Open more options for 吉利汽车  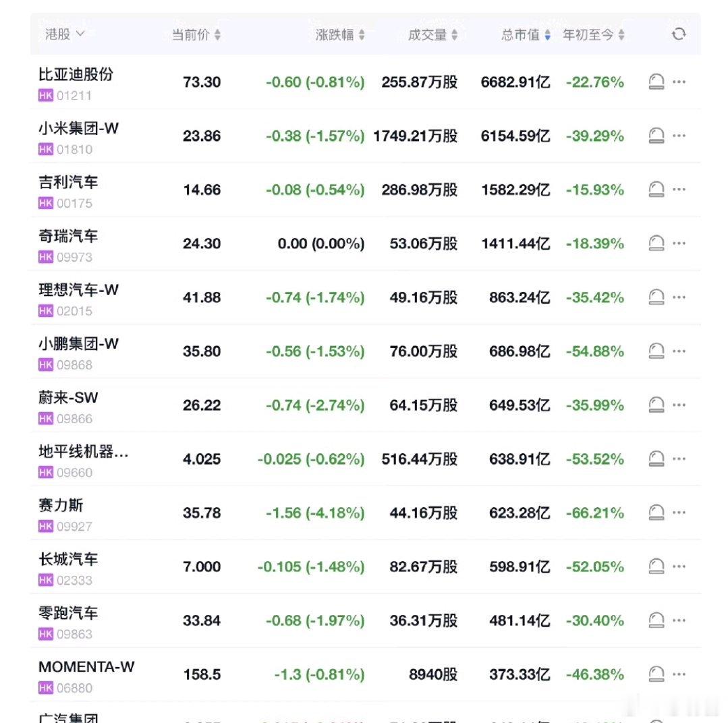pos(679,190)
